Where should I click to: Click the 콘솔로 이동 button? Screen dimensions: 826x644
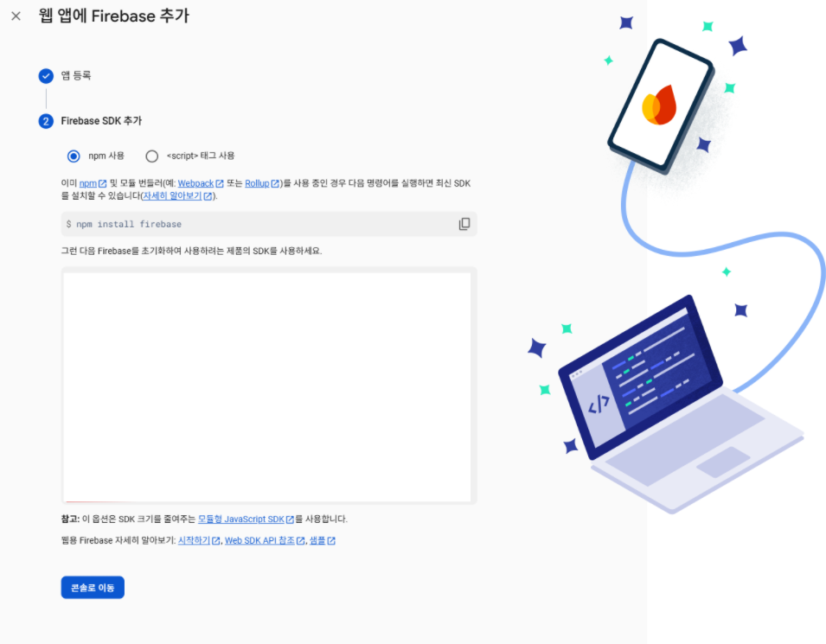point(93,588)
